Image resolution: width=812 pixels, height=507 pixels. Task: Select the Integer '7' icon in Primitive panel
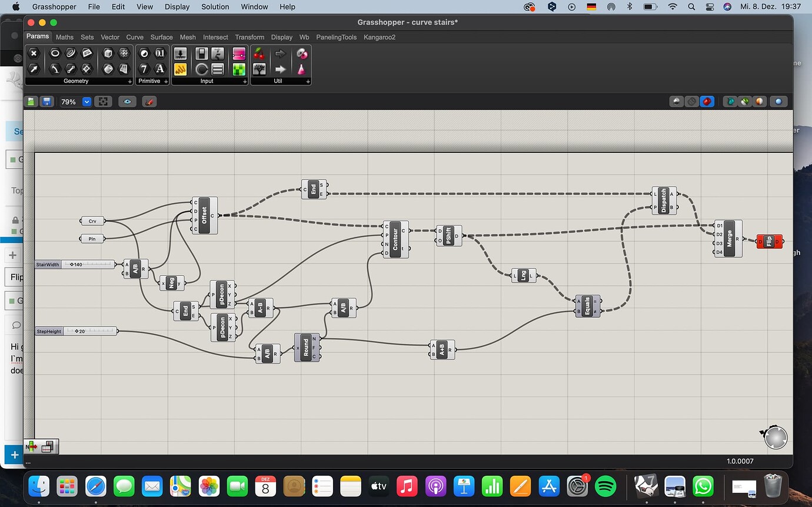pyautogui.click(x=144, y=69)
